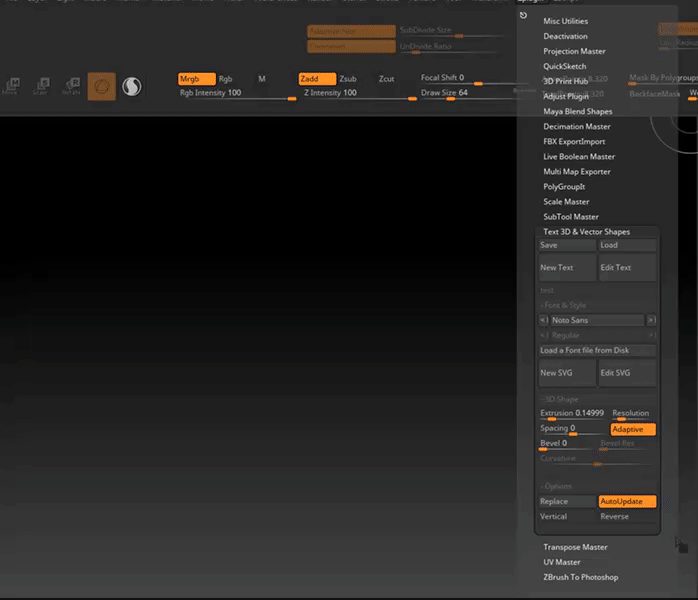Enable Zcut mode
The width and height of the screenshot is (698, 600).
[386, 79]
